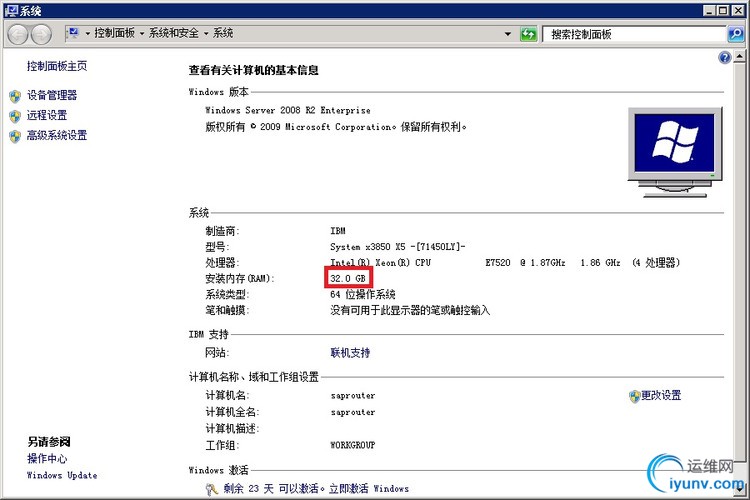Click Intel(R) Xeon(R) CPU processor text
Image resolution: width=750 pixels, height=500 pixels.
pos(380,263)
